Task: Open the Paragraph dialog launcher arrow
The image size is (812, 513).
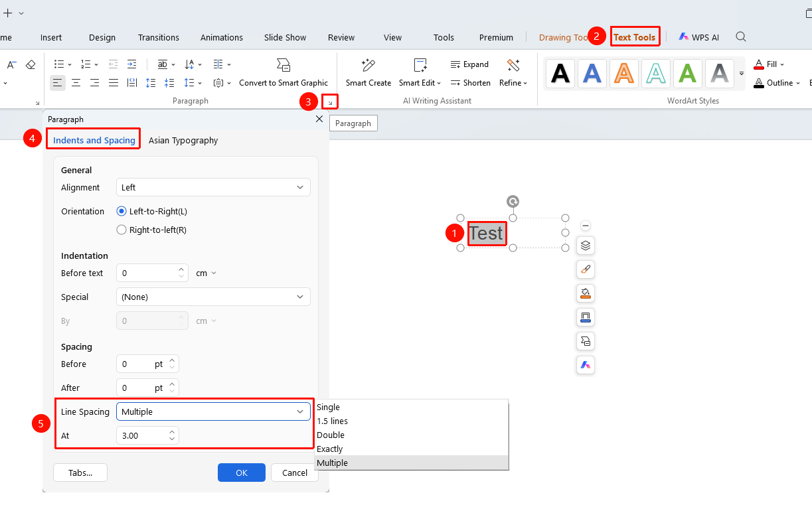Action: click(x=331, y=102)
